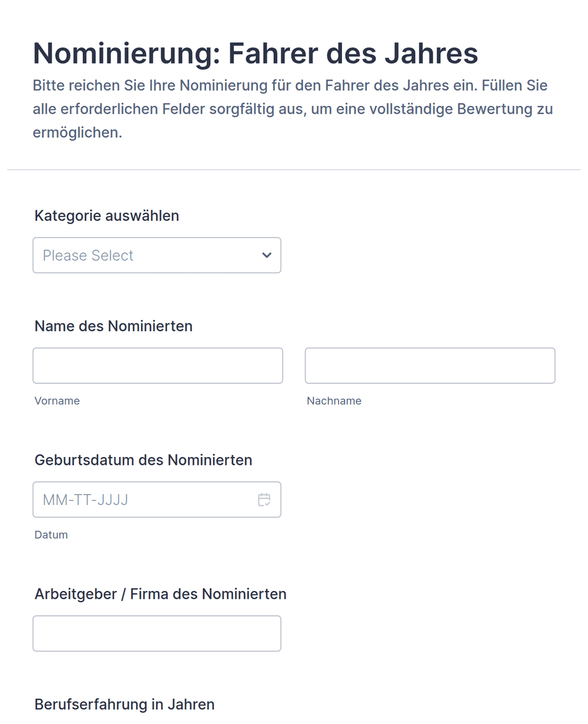The width and height of the screenshot is (588, 724).
Task: Click the Berufserfahrung in Jahren label
Action: click(124, 705)
